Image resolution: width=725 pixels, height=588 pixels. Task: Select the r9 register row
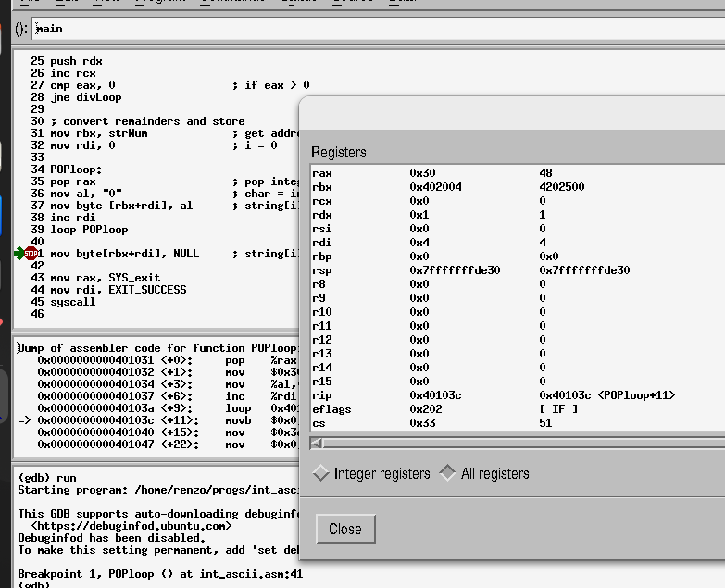click(518, 297)
